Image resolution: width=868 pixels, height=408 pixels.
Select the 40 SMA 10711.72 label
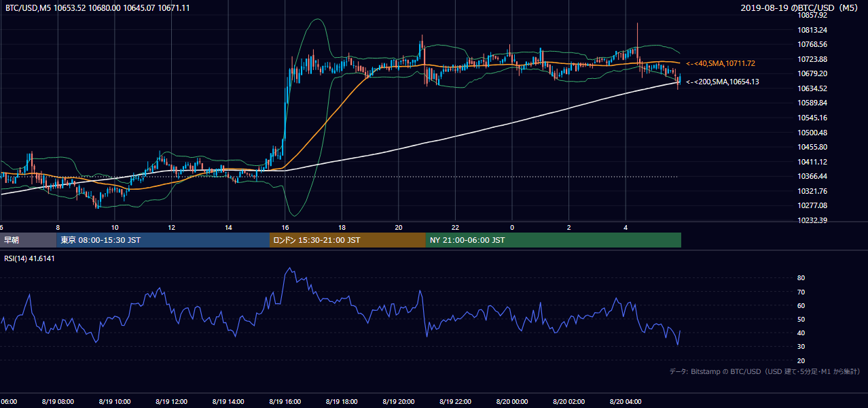(x=721, y=63)
